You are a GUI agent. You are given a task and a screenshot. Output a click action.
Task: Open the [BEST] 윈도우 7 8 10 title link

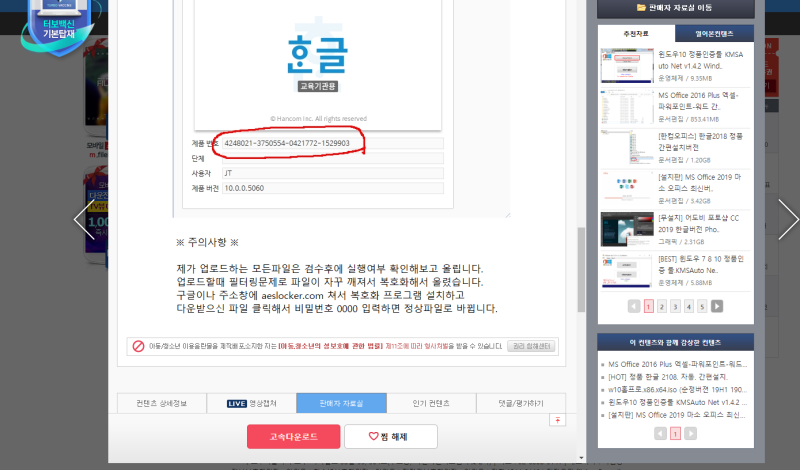(701, 264)
